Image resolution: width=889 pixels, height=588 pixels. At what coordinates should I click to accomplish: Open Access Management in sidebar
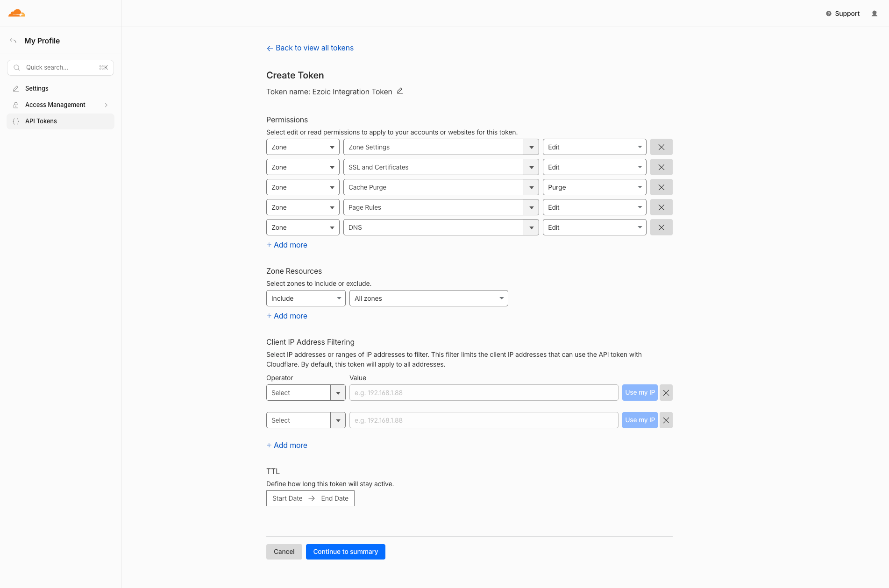point(60,105)
